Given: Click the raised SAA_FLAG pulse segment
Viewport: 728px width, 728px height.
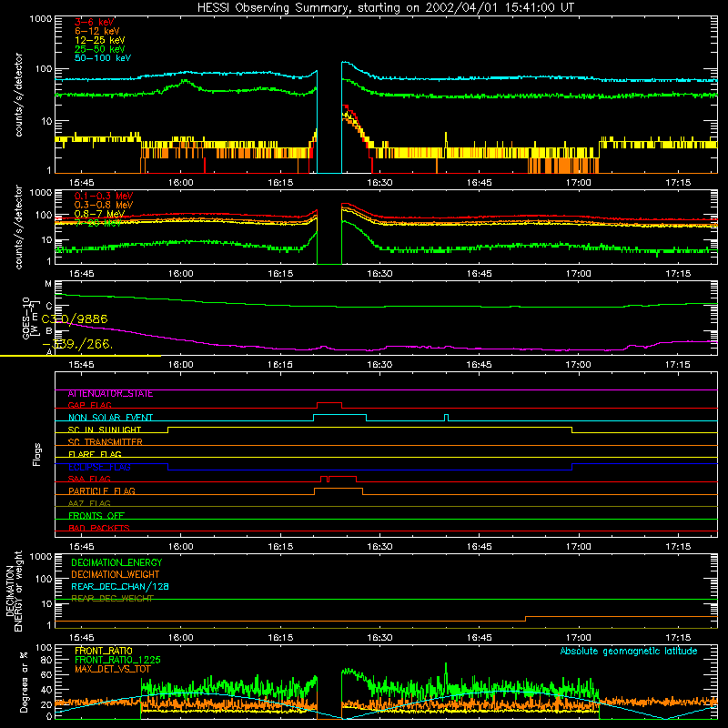Looking at the screenshot, I should 343,477.
